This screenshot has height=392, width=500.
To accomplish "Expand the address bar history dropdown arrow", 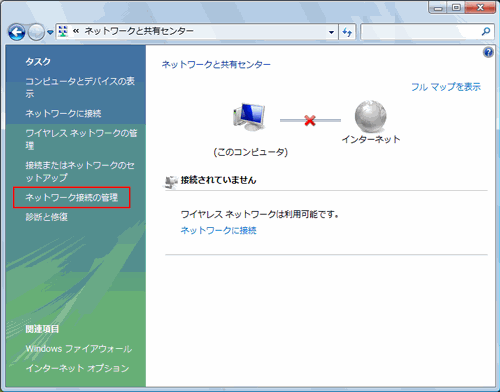I will pos(331,32).
